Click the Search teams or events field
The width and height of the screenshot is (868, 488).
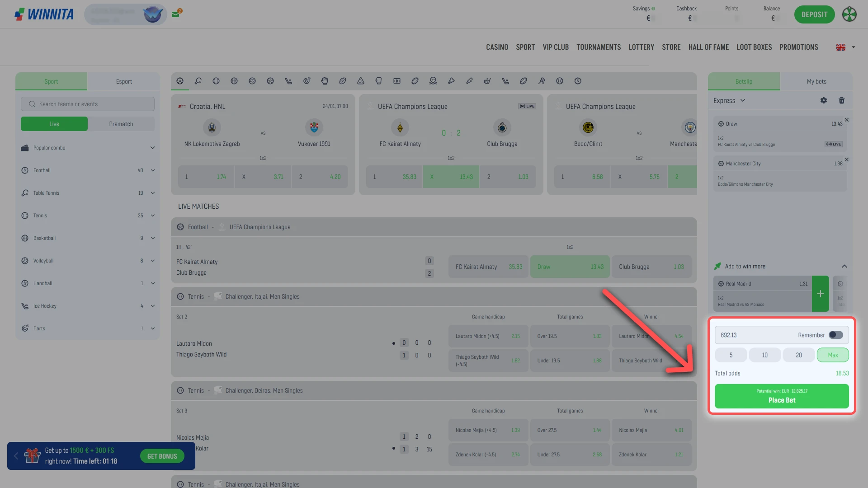[88, 104]
